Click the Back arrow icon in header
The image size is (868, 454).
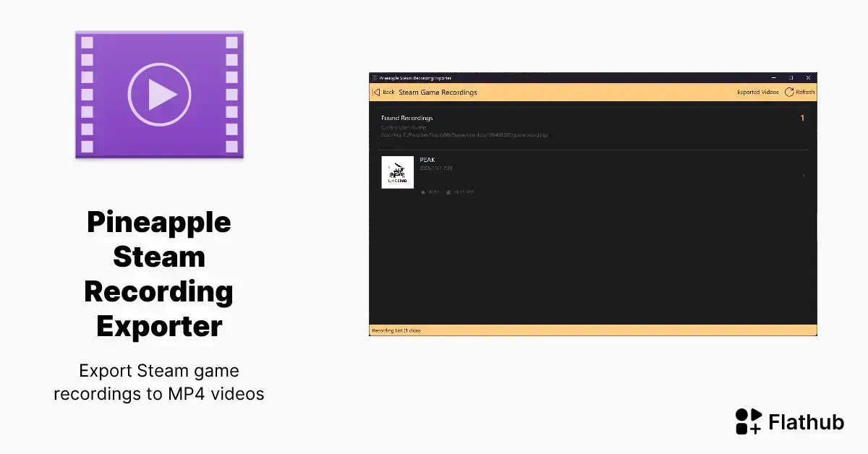click(376, 93)
